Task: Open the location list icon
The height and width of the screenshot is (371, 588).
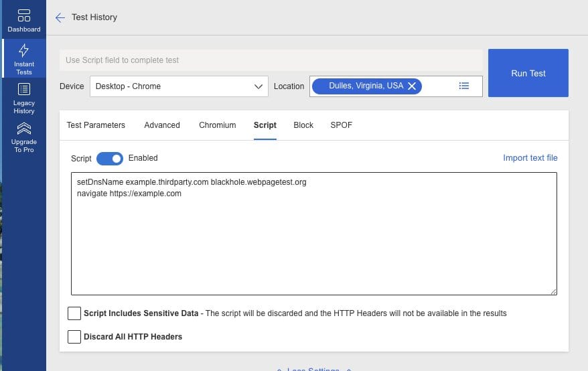Action: [464, 86]
